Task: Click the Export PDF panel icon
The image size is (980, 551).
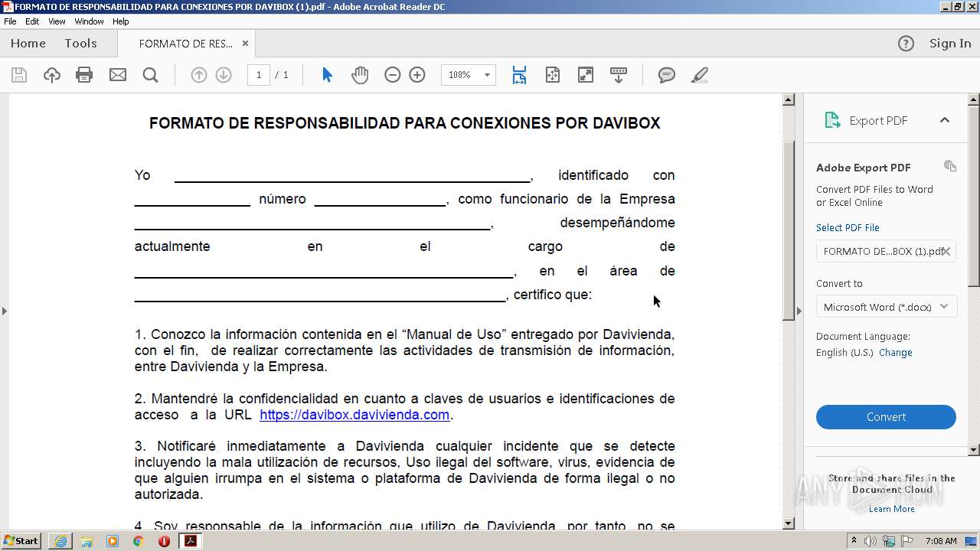Action: tap(832, 120)
